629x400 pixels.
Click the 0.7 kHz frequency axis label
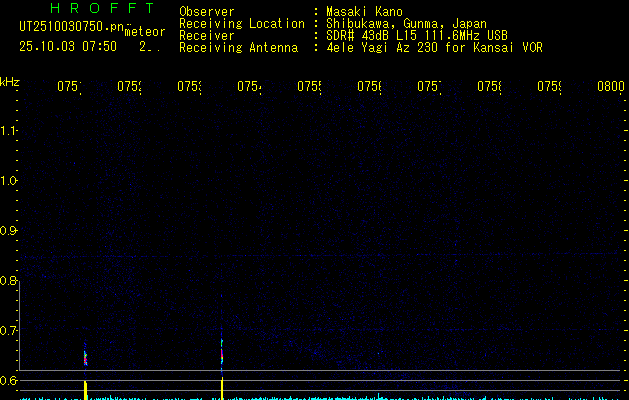[10, 331]
